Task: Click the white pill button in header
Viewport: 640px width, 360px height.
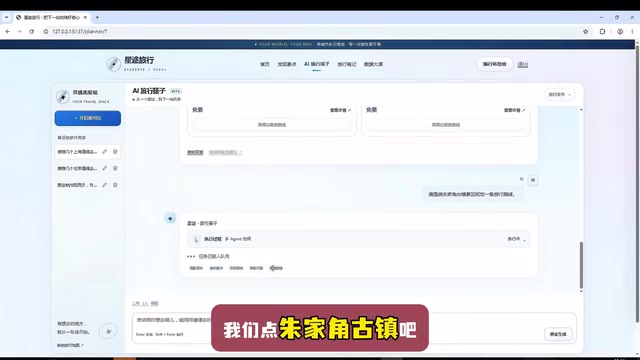Action: (x=495, y=64)
